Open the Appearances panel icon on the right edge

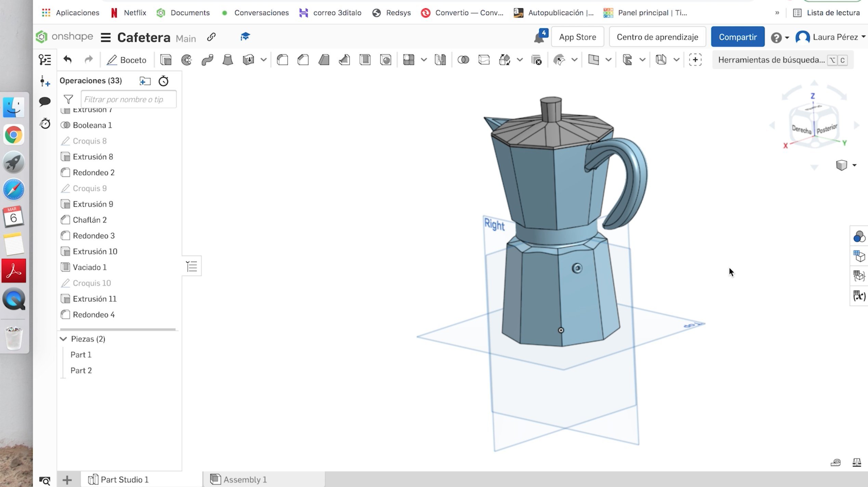[859, 236]
